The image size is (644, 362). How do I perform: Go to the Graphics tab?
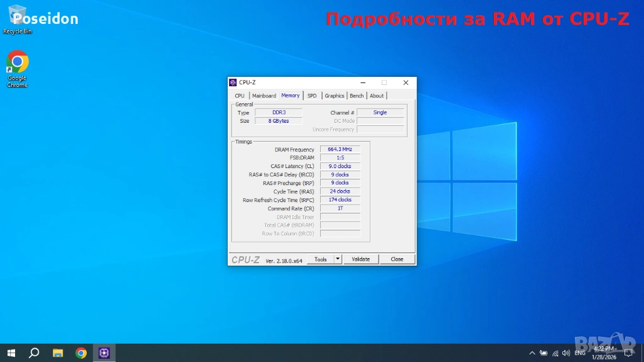pos(335,96)
